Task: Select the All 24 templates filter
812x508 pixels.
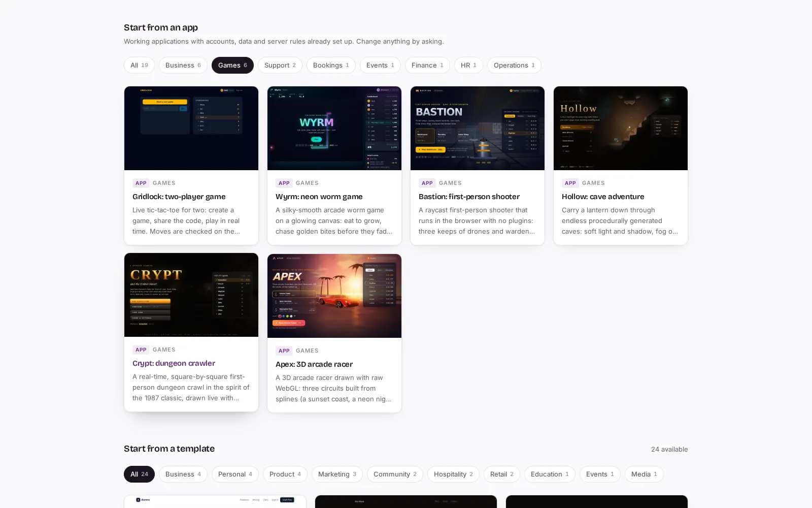Action: tap(139, 474)
